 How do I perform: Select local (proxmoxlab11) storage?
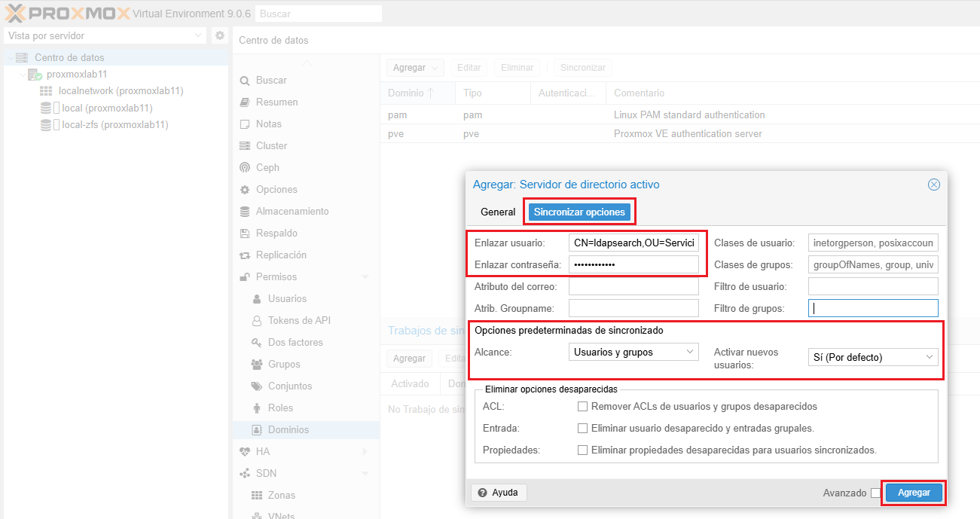click(x=107, y=108)
